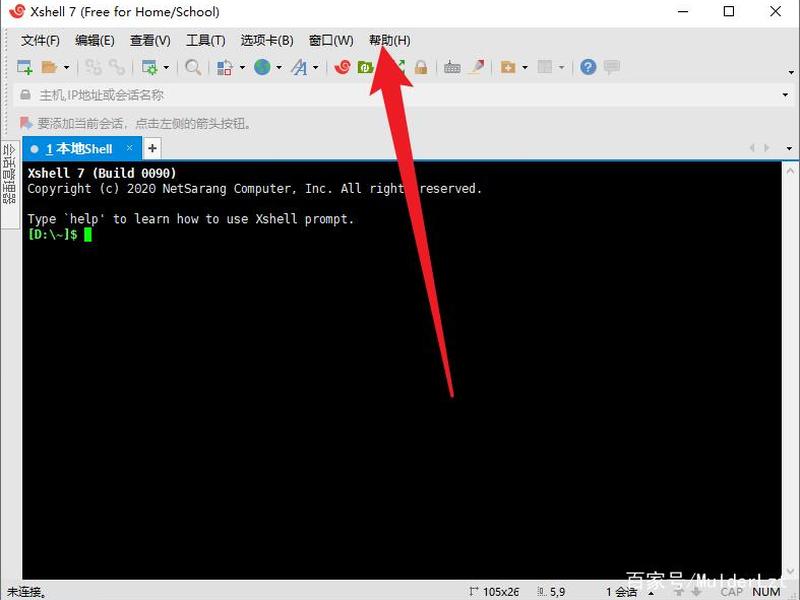This screenshot has height=600, width=800.
Task: Click the 未连接 status text
Action: tap(28, 592)
